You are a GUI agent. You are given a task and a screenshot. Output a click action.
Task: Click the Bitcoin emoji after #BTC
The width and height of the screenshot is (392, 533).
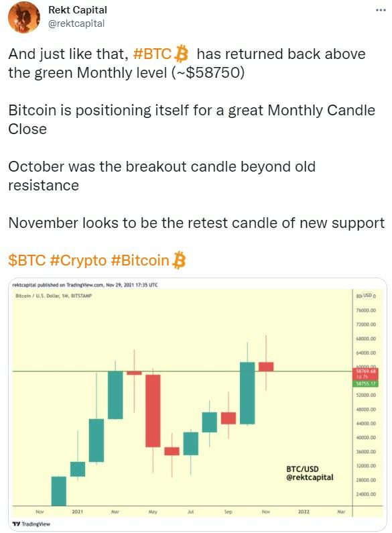(181, 54)
